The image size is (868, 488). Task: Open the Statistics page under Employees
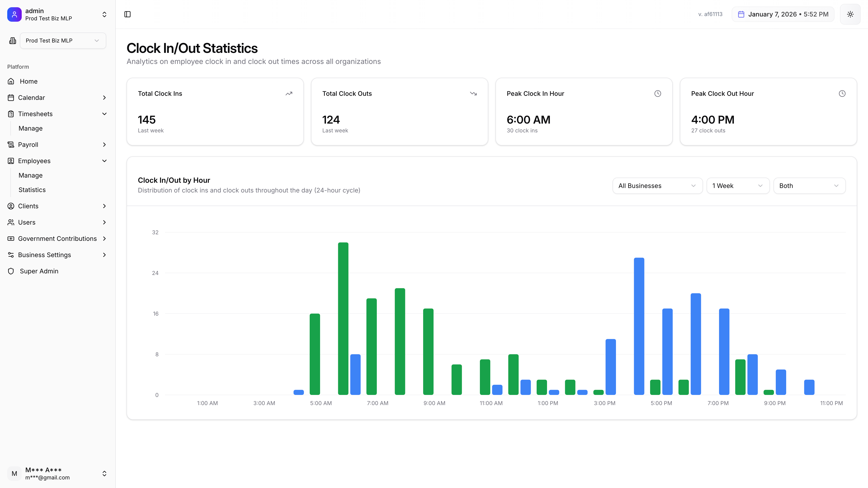[x=32, y=190]
